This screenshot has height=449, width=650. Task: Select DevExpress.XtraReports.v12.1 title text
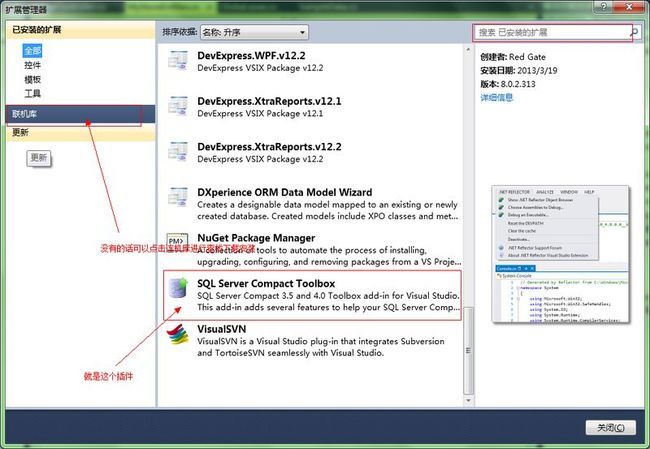[x=269, y=101]
